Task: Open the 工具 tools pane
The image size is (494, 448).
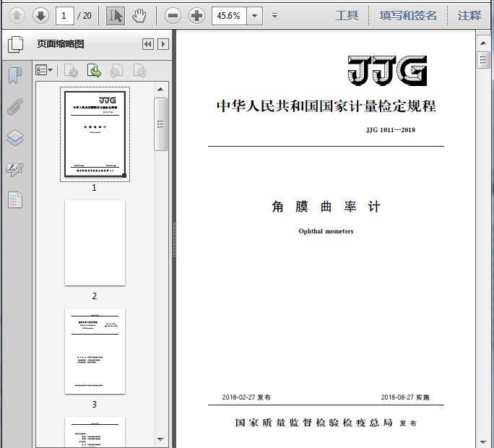Action: [347, 15]
